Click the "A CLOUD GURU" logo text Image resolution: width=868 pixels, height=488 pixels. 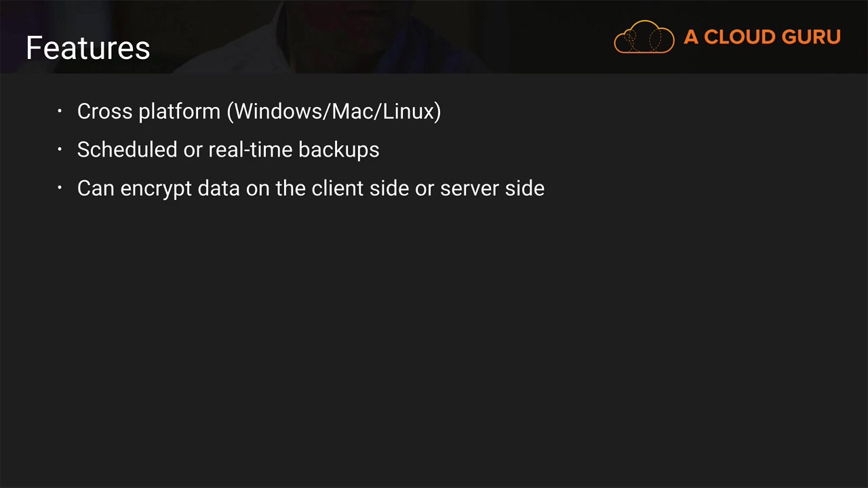click(x=762, y=37)
